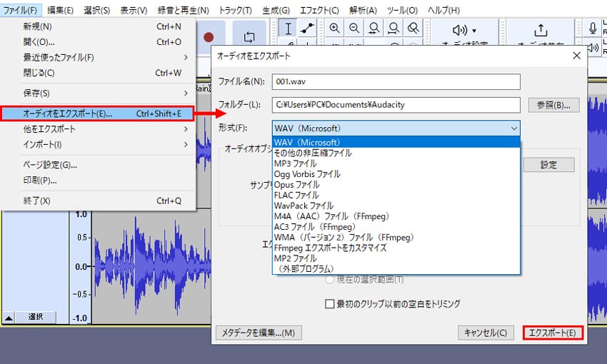Open the Audio Setup speaker button
Image resolution: width=607 pixels, height=364 pixels.
click(464, 30)
